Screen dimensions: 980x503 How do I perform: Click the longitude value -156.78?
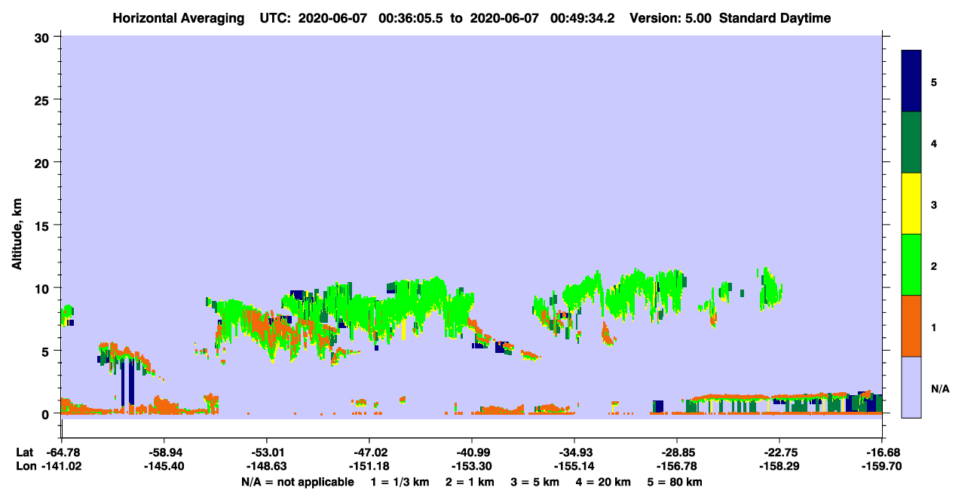point(677,467)
